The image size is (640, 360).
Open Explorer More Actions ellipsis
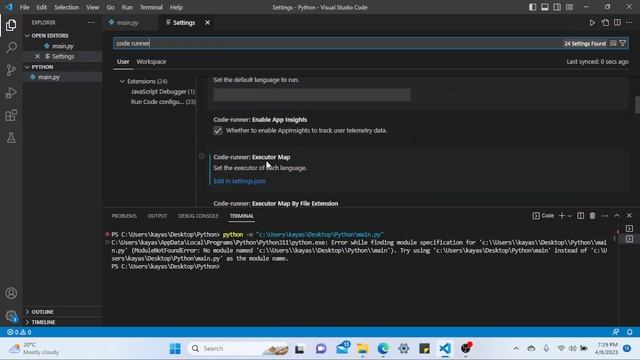[x=91, y=23]
